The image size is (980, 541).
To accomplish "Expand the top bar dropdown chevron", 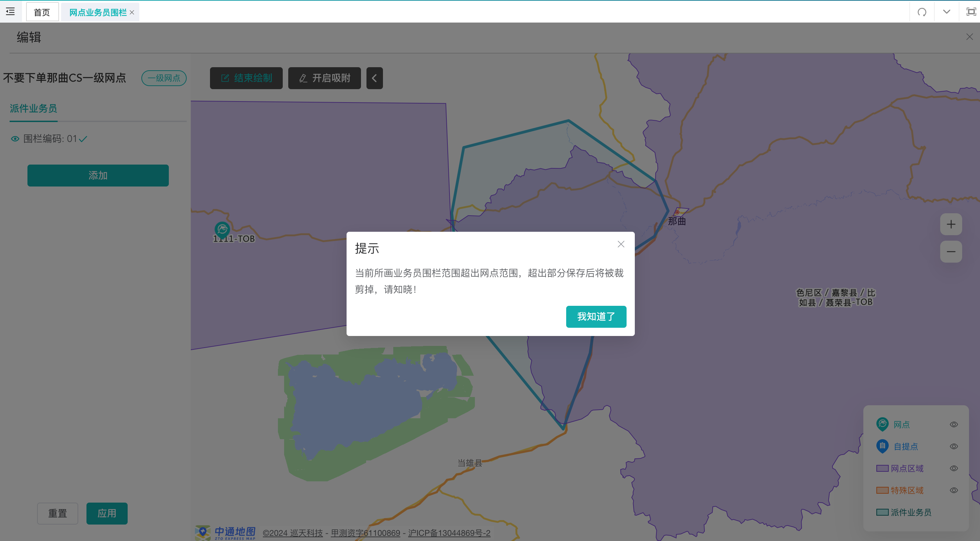I will 946,12.
